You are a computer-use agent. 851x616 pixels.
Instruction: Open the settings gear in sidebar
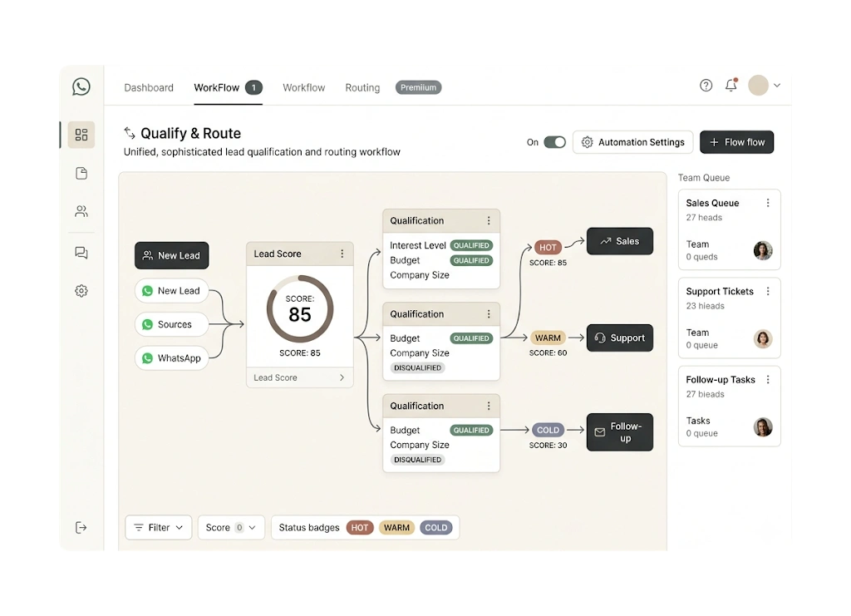coord(81,291)
